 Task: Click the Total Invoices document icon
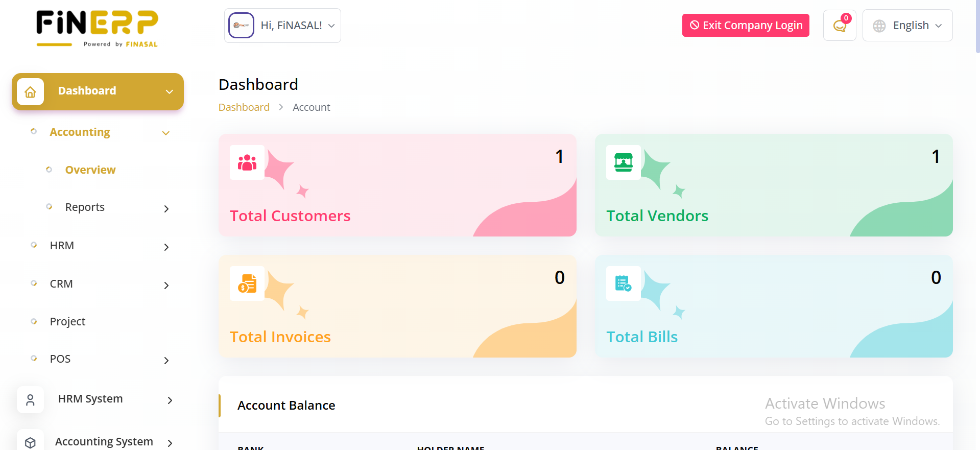click(x=247, y=283)
